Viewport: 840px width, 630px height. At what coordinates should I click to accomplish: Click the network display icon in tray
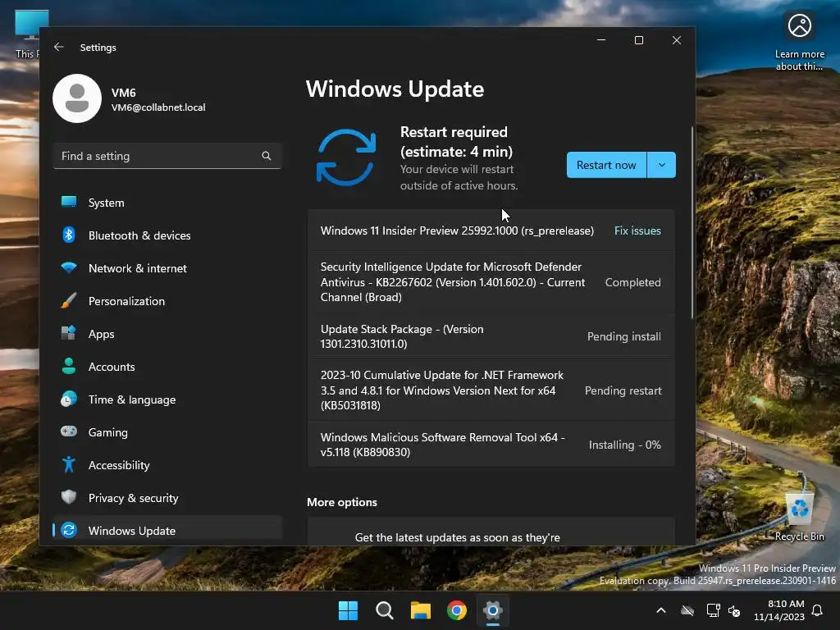tap(713, 610)
